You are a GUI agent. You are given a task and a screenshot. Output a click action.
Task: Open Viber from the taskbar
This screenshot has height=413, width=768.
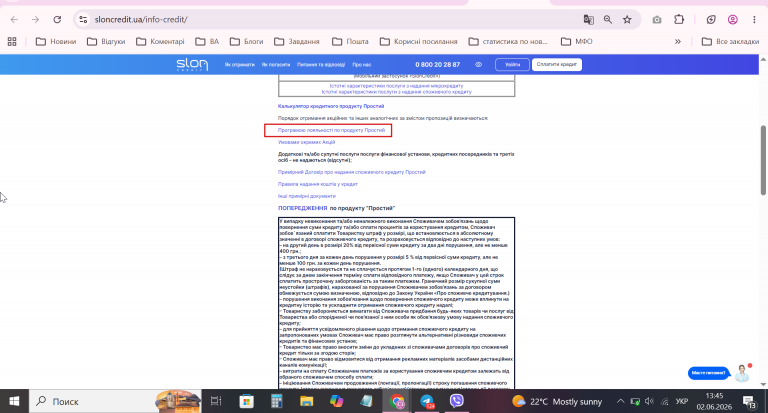point(456,401)
